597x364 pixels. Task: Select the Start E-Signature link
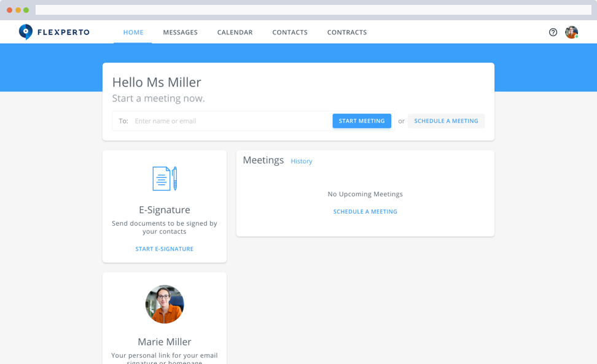(x=165, y=249)
